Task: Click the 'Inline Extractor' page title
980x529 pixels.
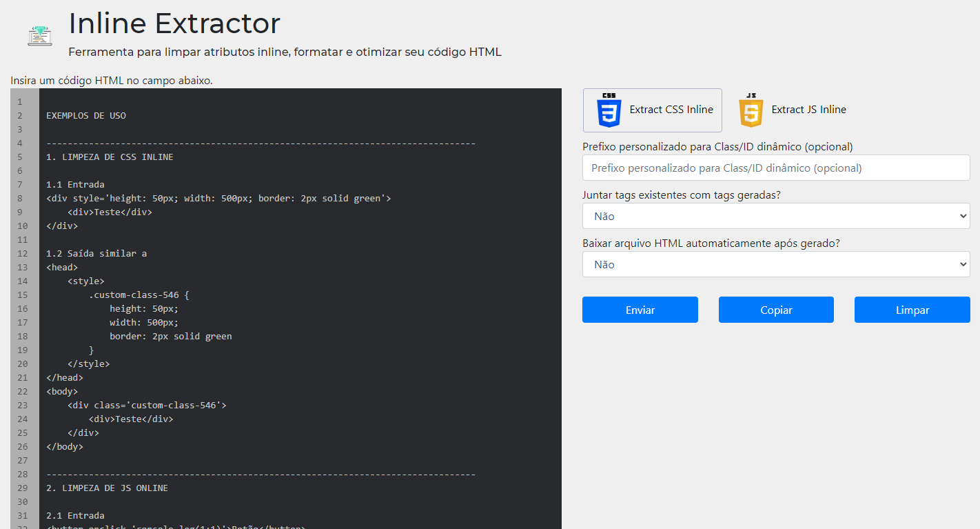Action: point(174,23)
